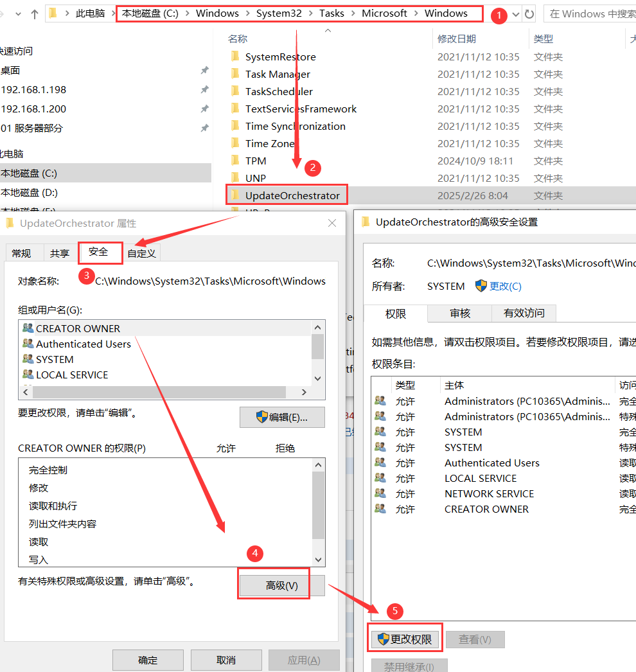Click the 主体 column header

coord(454,385)
